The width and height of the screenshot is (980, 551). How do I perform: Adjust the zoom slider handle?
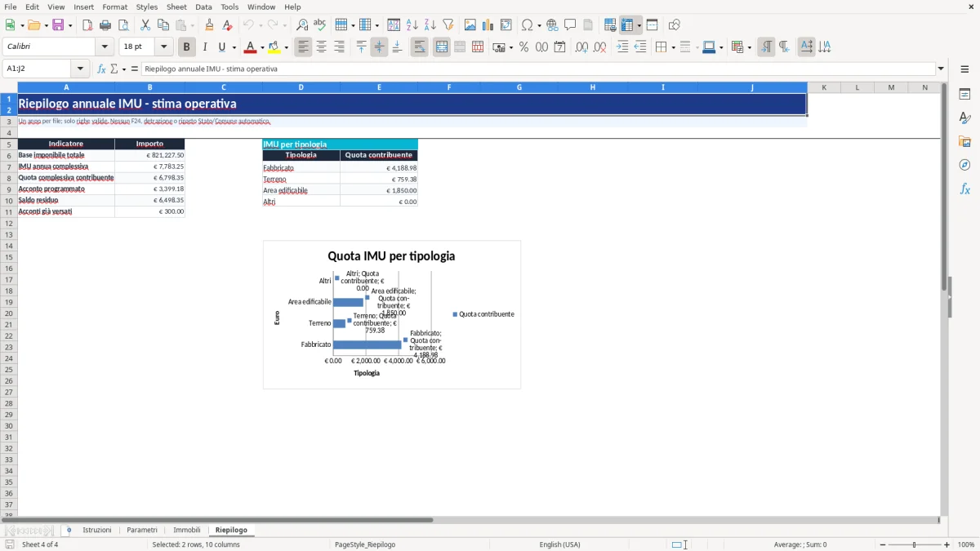point(914,544)
